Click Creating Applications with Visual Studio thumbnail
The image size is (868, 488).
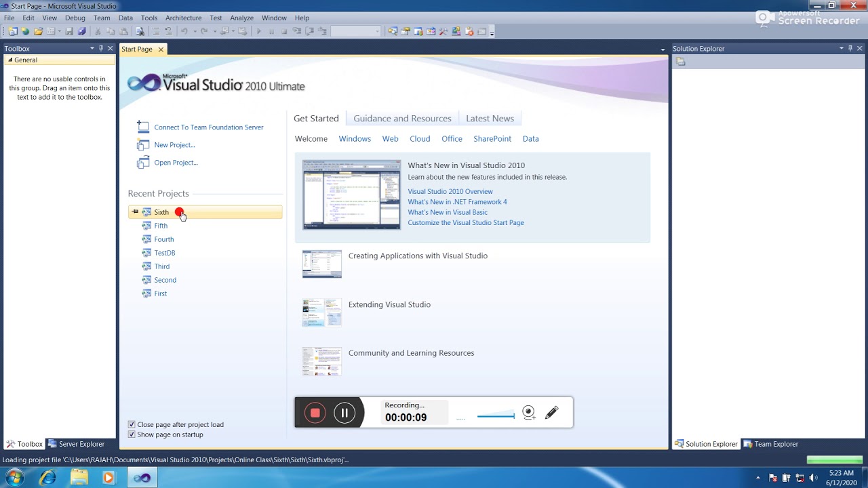tap(322, 264)
